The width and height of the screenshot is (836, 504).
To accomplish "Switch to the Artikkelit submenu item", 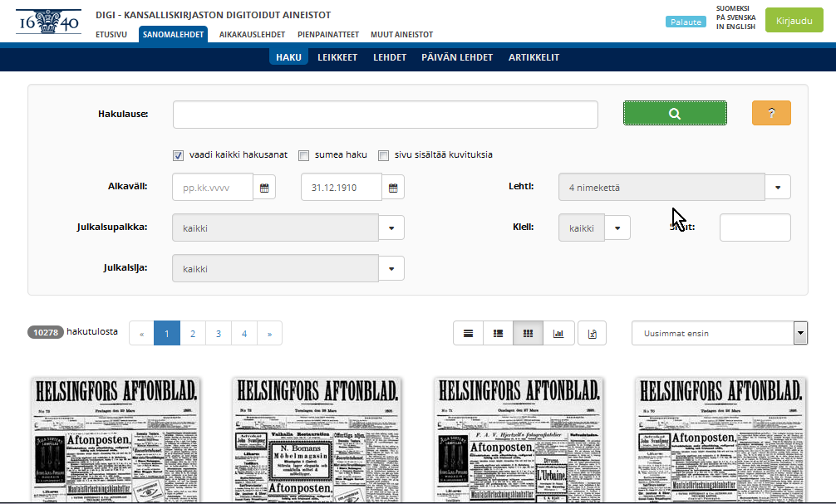I will 534,57.
